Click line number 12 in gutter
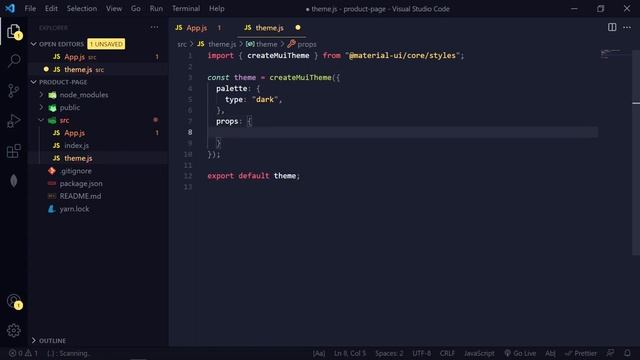Viewport: 640px width, 360px height. 188,176
